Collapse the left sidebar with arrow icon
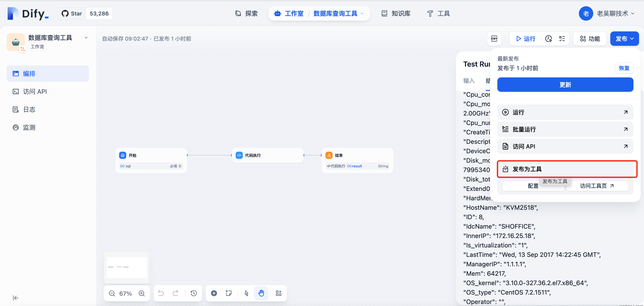Viewport: 644px width, 306px height. tap(15, 298)
